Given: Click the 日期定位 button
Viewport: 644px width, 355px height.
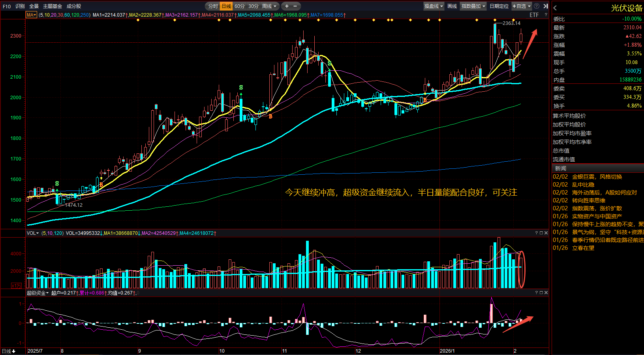Looking at the screenshot, I should pos(499,6).
